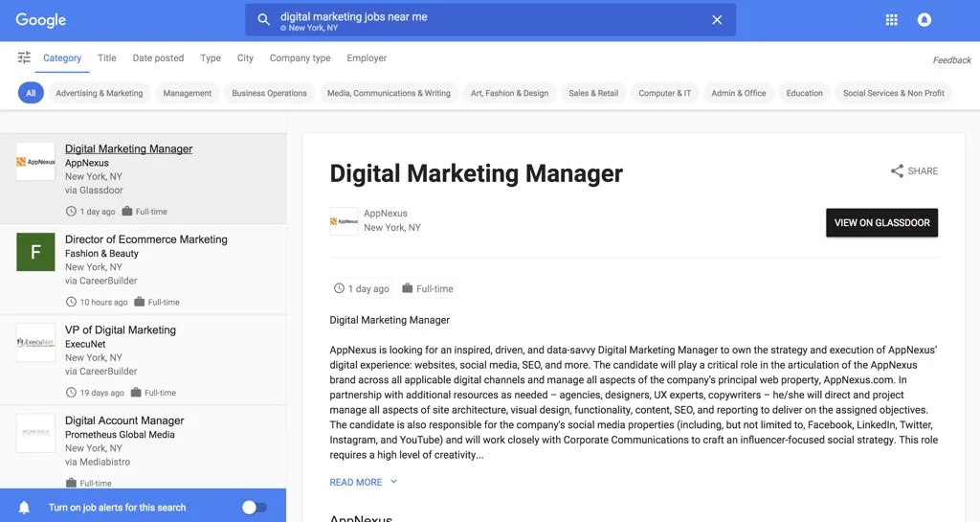Toggle job alerts for this search
980x522 pixels.
pyautogui.click(x=255, y=507)
